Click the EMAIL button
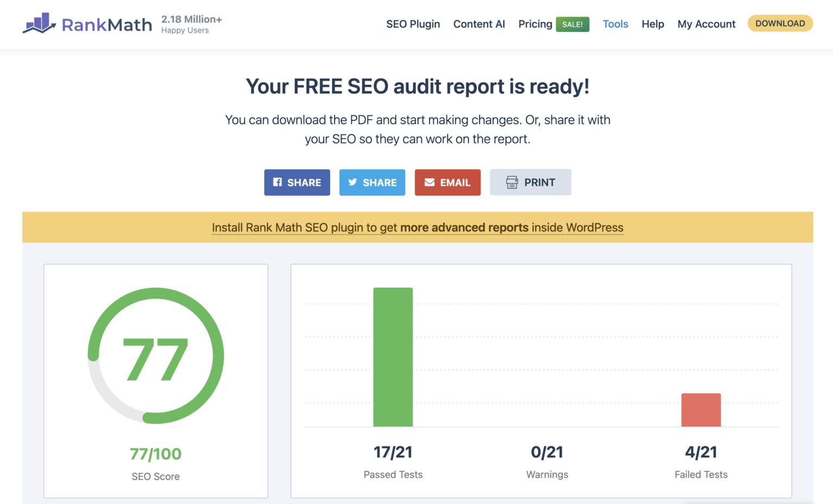 [x=447, y=182]
